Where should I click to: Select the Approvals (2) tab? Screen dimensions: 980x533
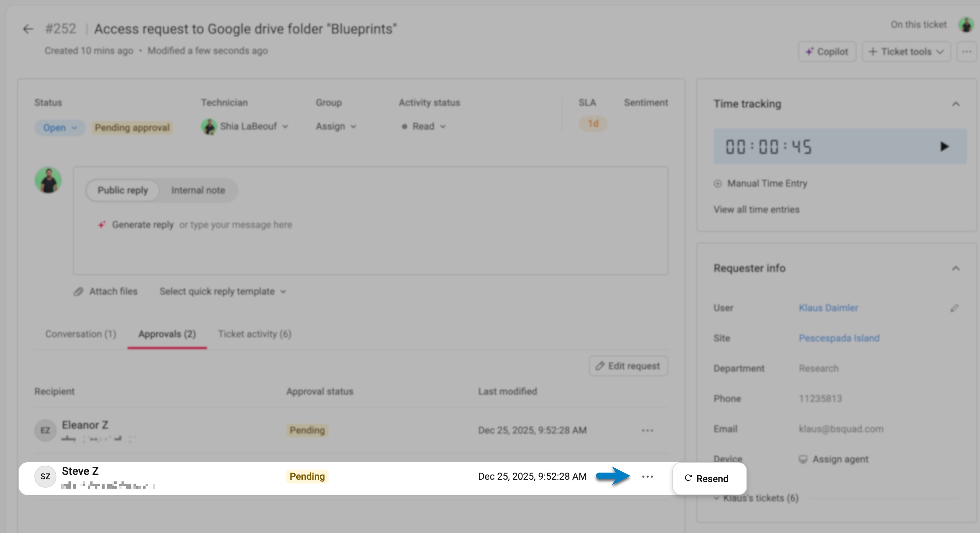click(x=167, y=334)
